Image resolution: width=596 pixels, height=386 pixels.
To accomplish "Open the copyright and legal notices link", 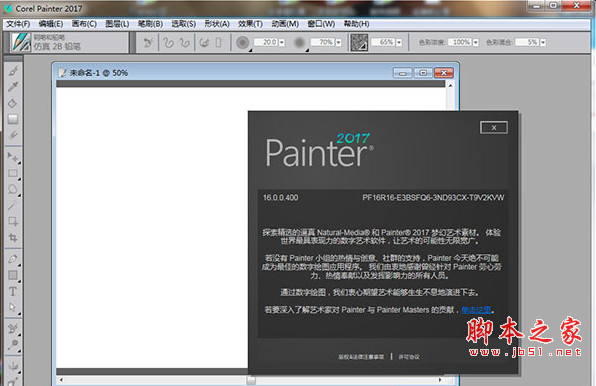I will point(361,357).
